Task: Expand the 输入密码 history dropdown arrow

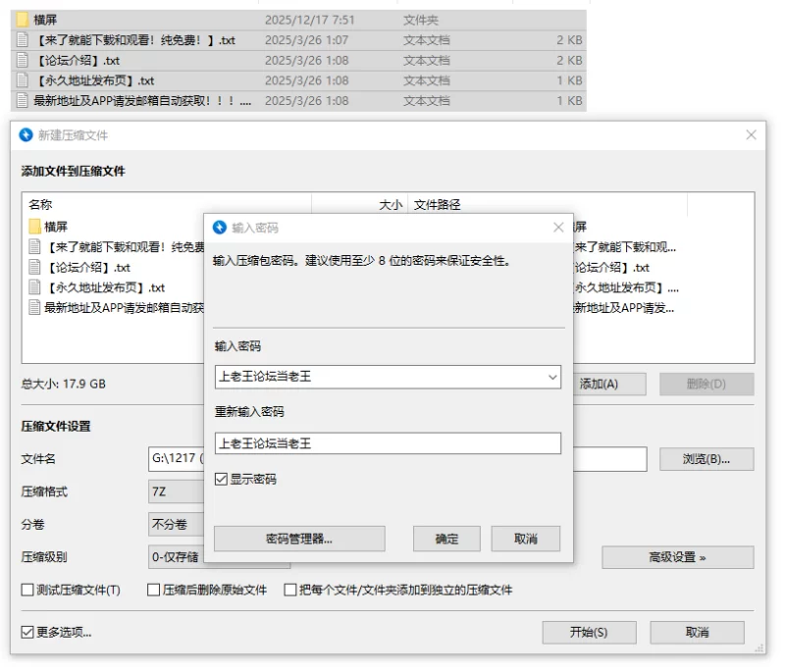Action: pyautogui.click(x=552, y=378)
